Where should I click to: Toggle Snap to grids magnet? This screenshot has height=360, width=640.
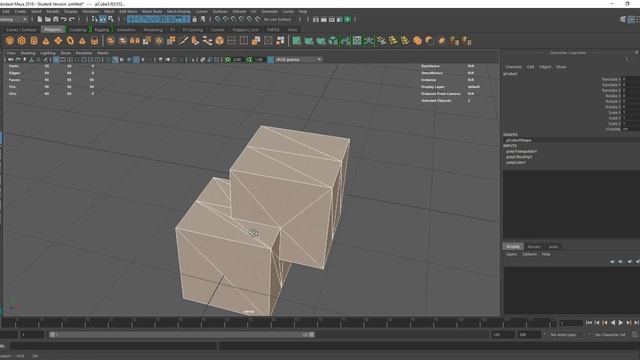[x=218, y=19]
